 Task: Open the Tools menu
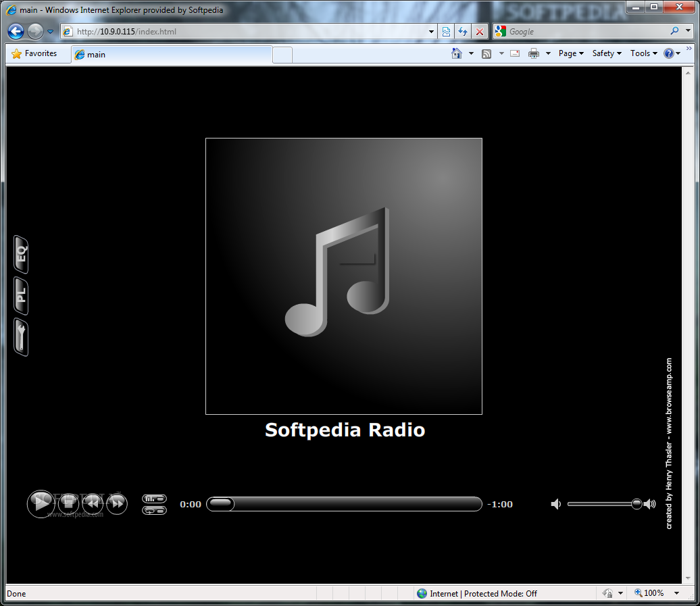pos(644,53)
